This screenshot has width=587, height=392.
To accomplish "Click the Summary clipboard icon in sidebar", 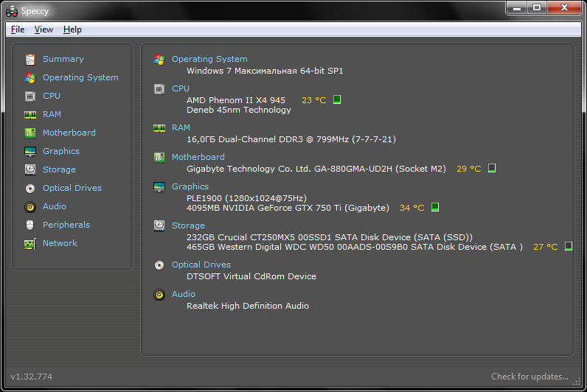I will (x=30, y=59).
